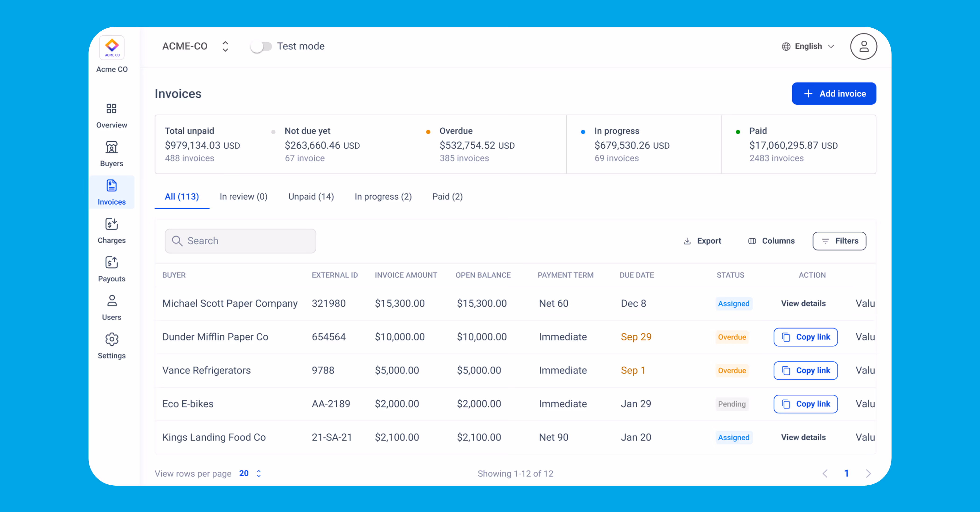The image size is (980, 512).
Task: Open the Settings gear icon
Action: tap(111, 339)
